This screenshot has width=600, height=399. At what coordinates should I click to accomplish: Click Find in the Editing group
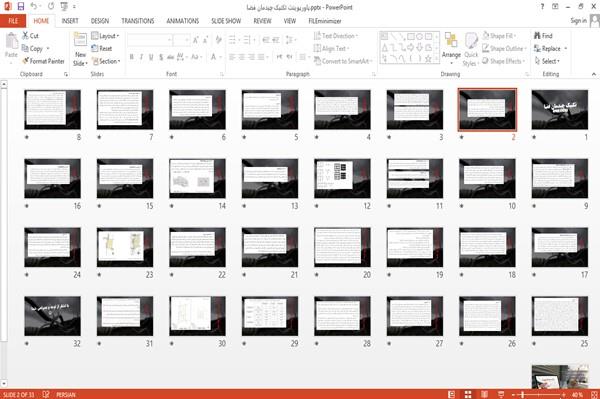pos(543,36)
